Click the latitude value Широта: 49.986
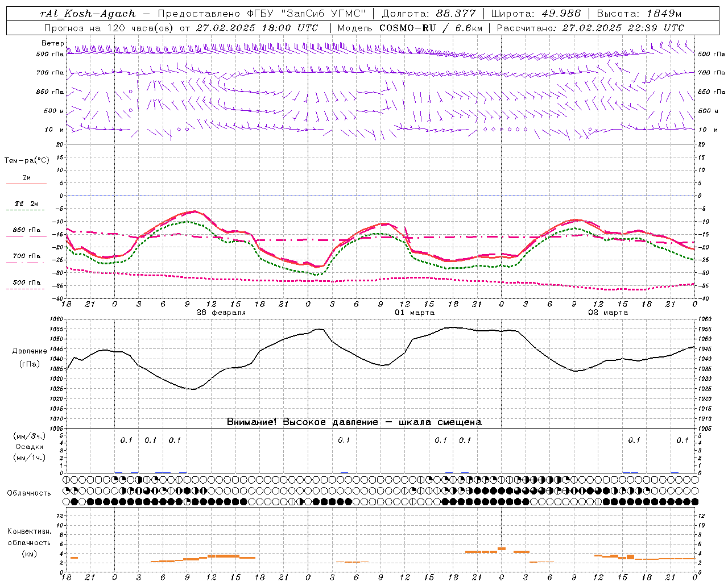This screenshot has height=582, width=728. click(x=536, y=14)
